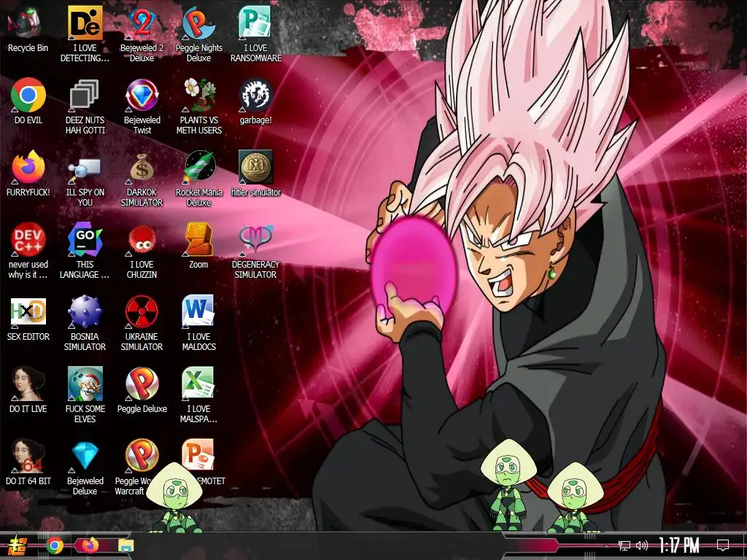Click the rightmost Peridot character on the taskbar
The width and height of the screenshot is (747, 560).
(574, 497)
